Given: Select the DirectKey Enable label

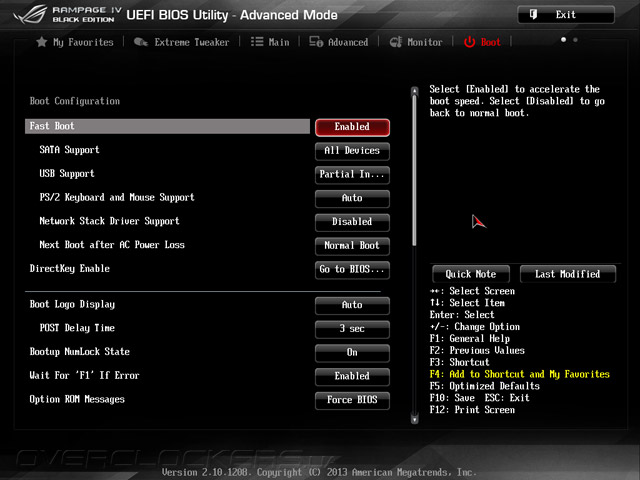Looking at the screenshot, I should pos(69,268).
